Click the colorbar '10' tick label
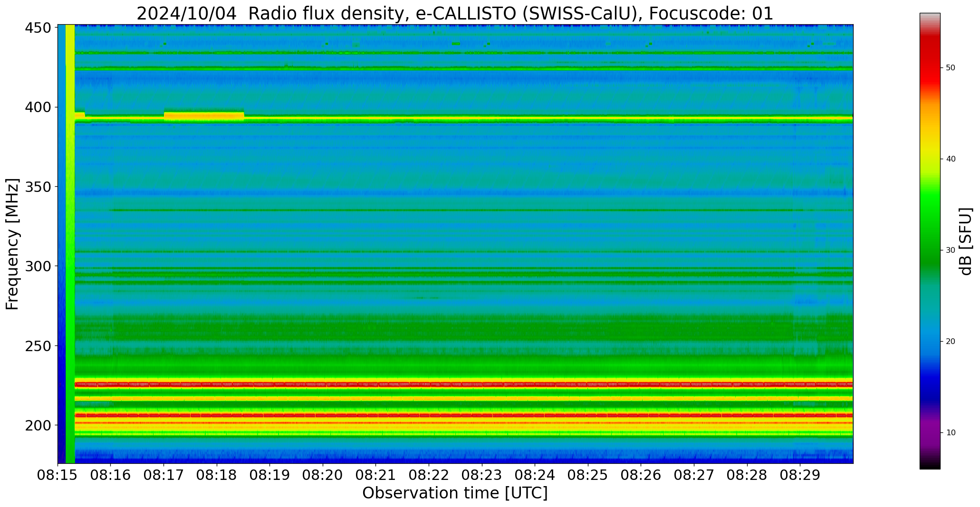 click(950, 433)
